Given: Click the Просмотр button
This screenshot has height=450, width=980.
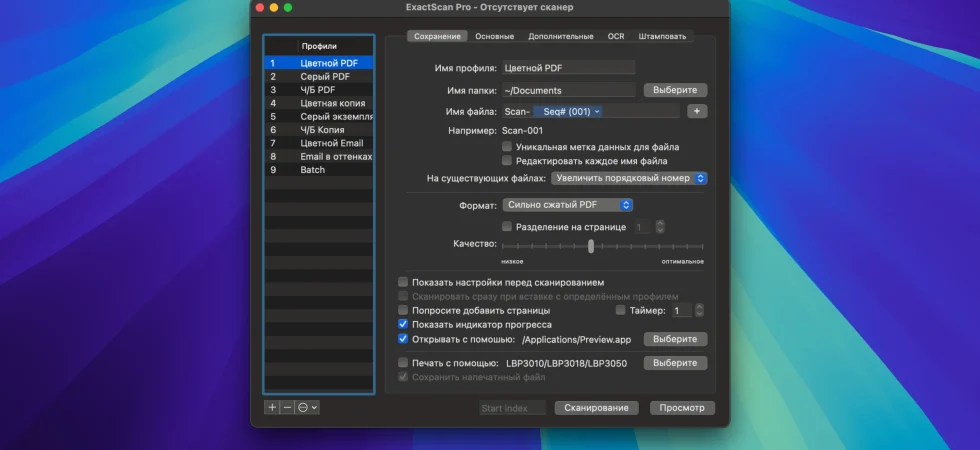Looking at the screenshot, I should coord(682,408).
